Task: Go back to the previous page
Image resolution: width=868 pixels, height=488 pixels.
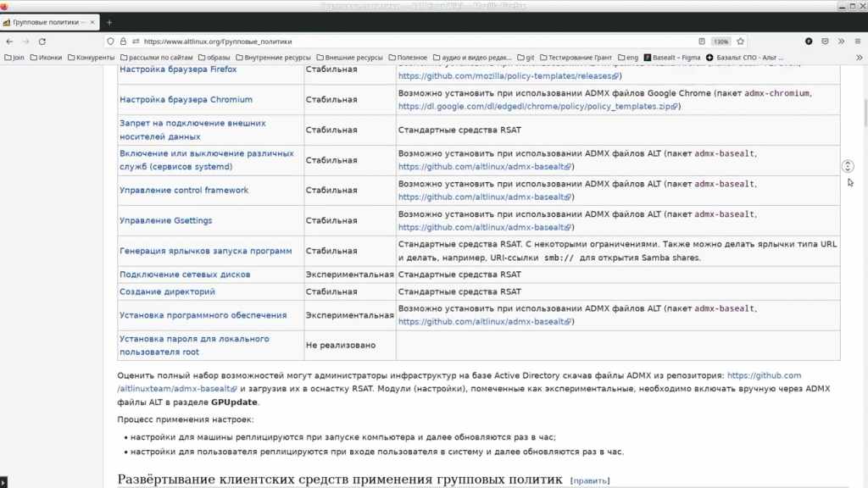Action: click(x=9, y=42)
